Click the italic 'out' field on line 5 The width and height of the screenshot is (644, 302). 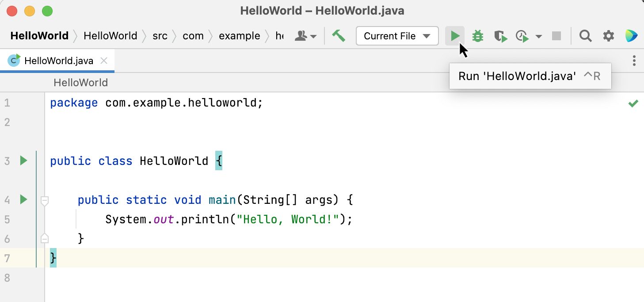[x=164, y=219]
